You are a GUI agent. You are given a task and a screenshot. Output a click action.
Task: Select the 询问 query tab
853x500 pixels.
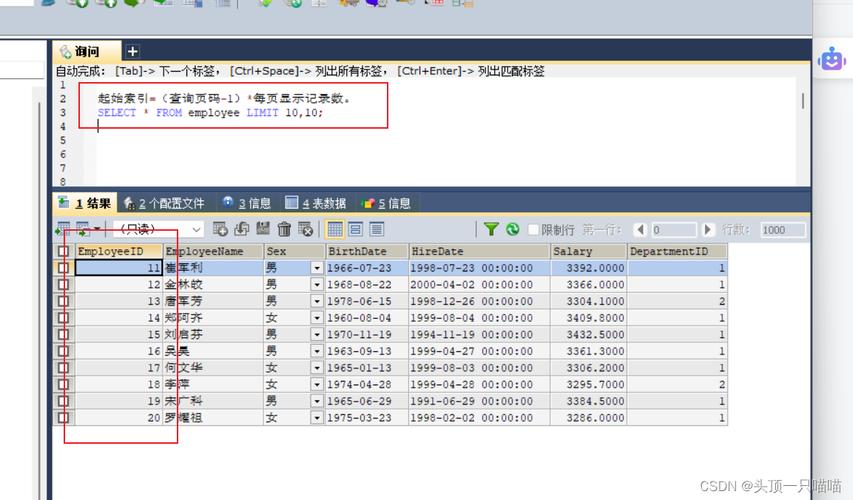[87, 52]
